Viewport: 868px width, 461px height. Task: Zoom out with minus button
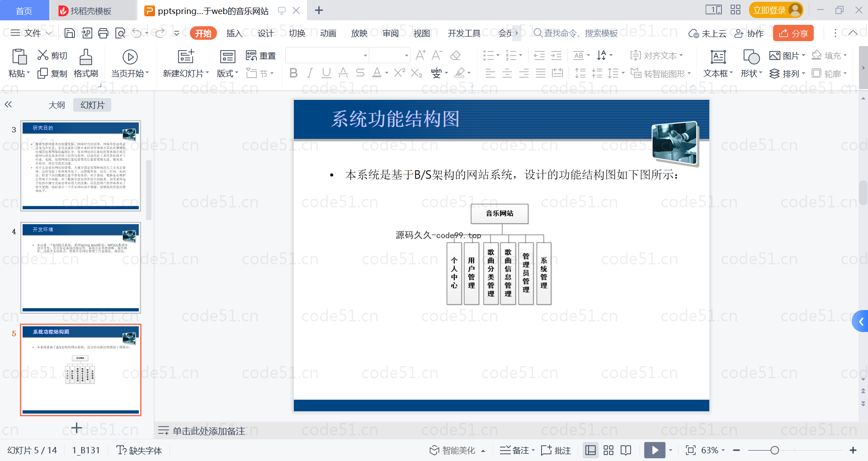[736, 450]
